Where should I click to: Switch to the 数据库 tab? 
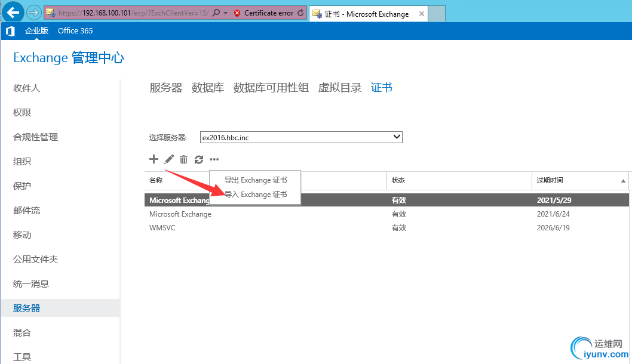point(207,87)
